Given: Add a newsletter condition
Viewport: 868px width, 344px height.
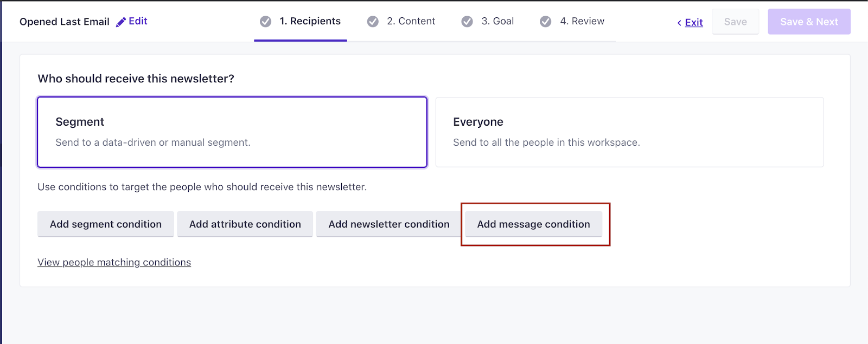Looking at the screenshot, I should [389, 224].
